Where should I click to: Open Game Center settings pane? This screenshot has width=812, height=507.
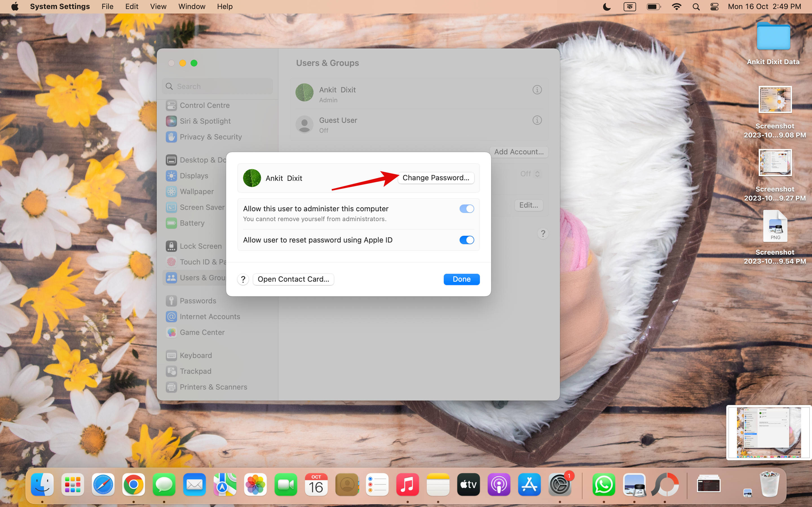202,332
